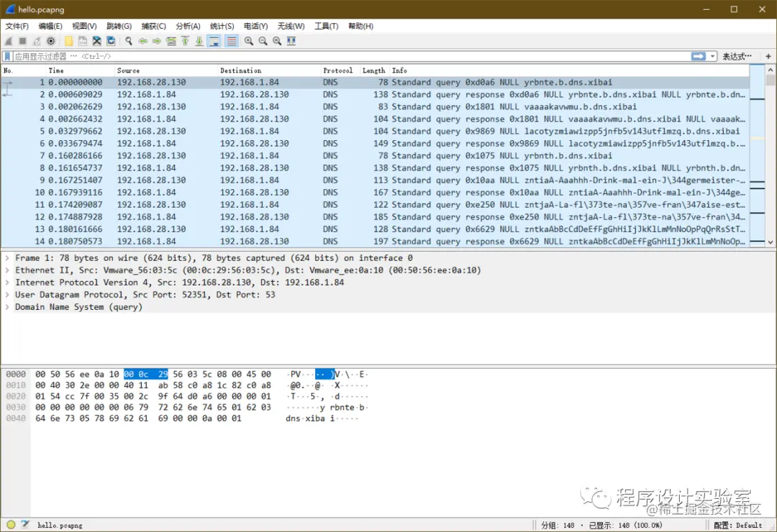Toggle packet list colorization

(x=231, y=41)
